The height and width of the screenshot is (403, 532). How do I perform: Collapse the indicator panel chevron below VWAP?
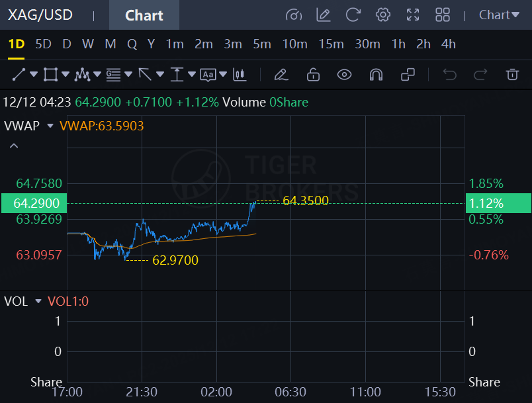pos(14,146)
